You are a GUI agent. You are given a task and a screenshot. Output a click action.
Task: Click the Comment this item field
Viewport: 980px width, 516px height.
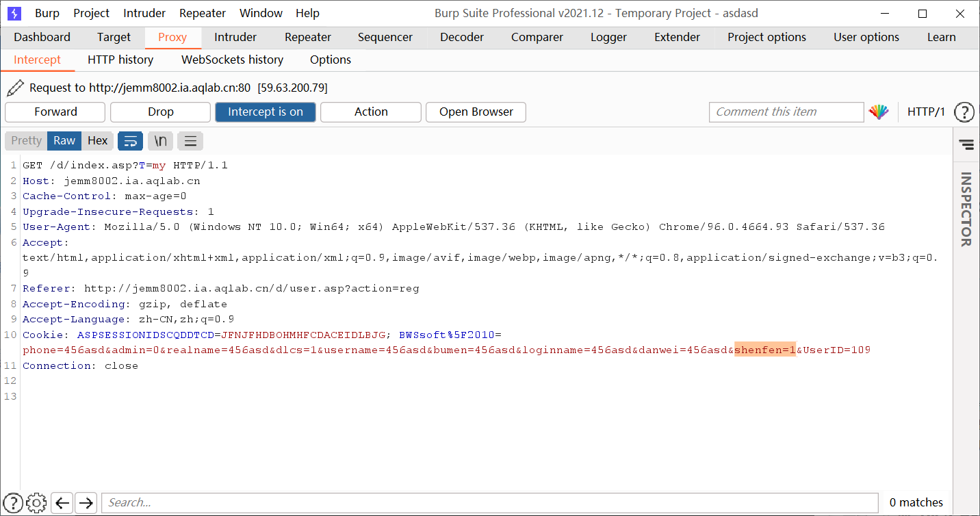click(787, 112)
